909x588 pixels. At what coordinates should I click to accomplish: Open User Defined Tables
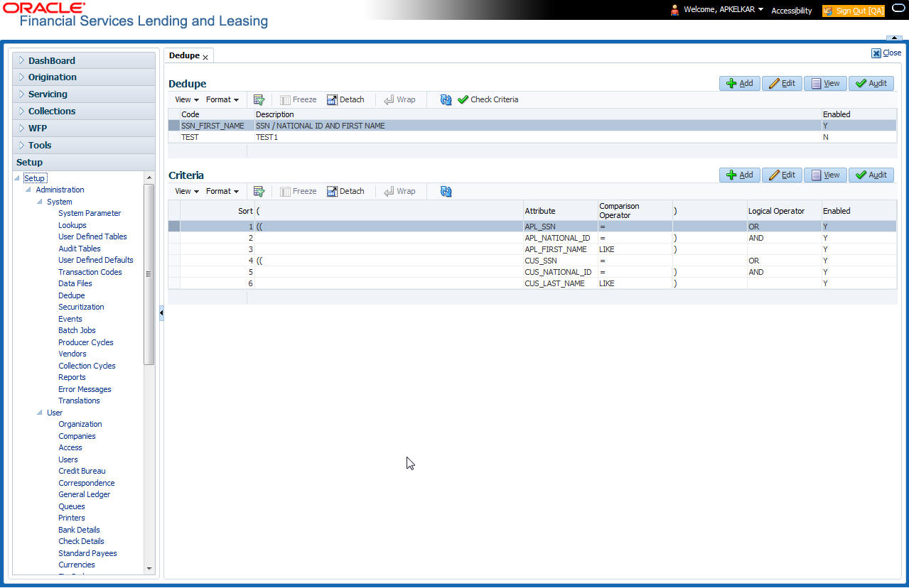[92, 237]
